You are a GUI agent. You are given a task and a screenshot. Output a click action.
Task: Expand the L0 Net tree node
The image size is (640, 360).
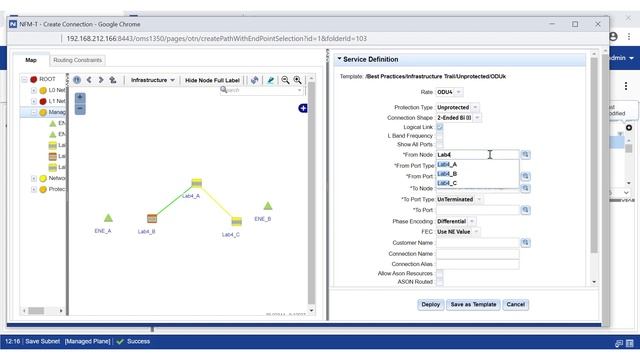pyautogui.click(x=34, y=90)
